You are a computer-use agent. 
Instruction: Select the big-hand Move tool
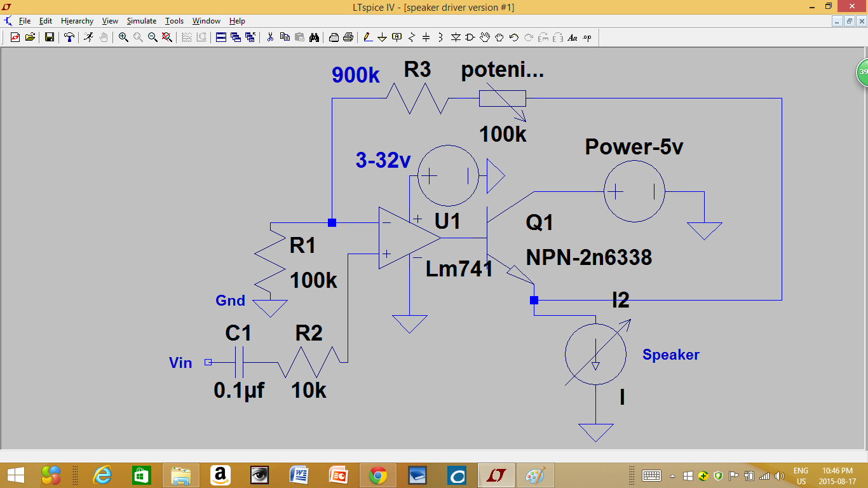(x=485, y=37)
